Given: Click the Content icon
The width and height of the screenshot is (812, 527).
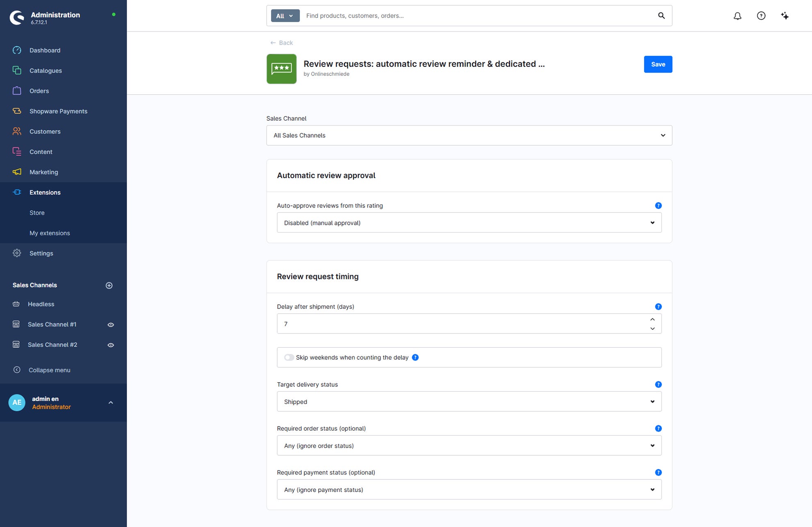Looking at the screenshot, I should [17, 152].
